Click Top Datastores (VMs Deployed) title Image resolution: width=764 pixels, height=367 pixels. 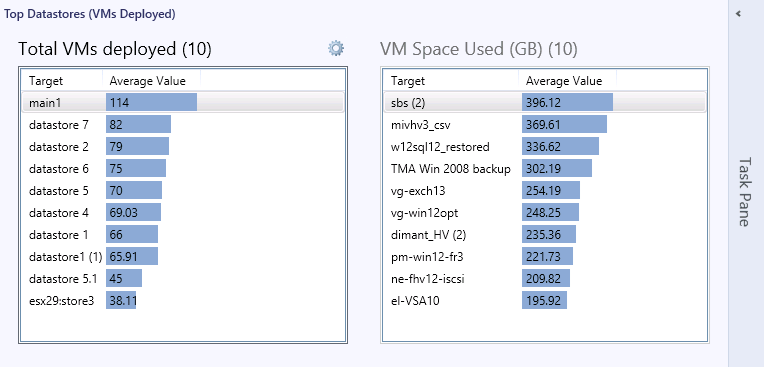click(90, 14)
